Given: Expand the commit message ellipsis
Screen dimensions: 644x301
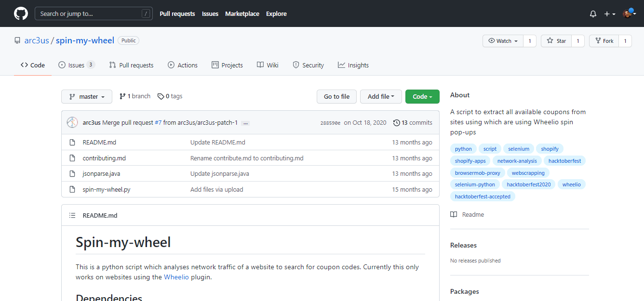Looking at the screenshot, I should [245, 123].
